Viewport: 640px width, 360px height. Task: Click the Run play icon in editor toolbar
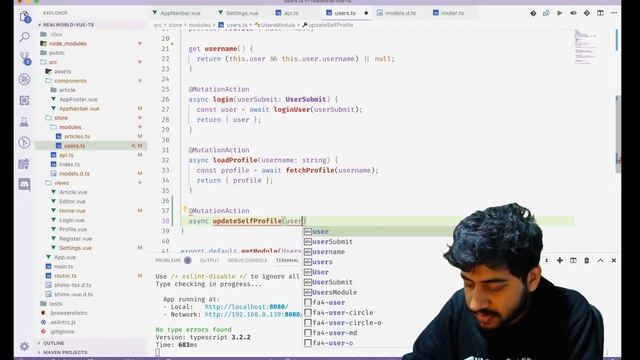click(560, 13)
